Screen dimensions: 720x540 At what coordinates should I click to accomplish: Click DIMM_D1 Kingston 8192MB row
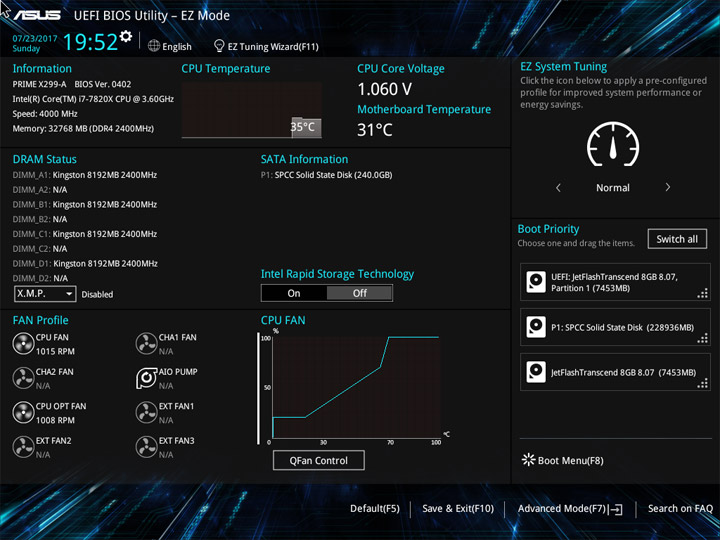click(85, 264)
